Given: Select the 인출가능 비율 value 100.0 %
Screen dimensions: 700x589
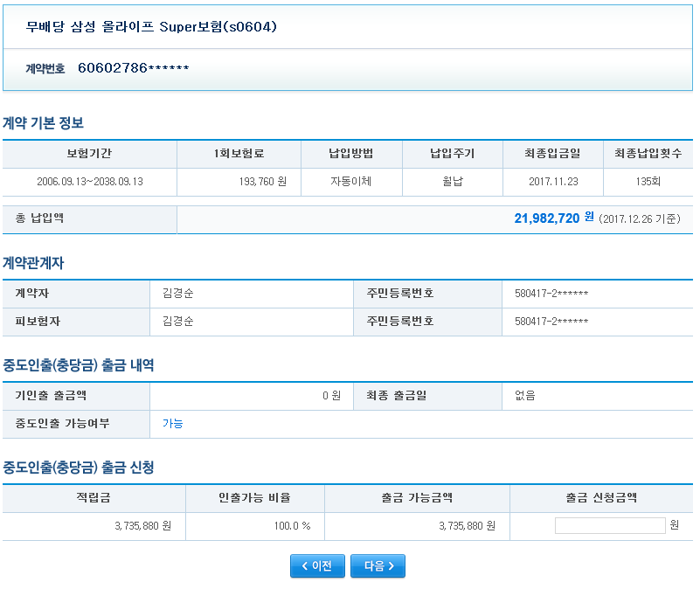Looking at the screenshot, I should [288, 526].
